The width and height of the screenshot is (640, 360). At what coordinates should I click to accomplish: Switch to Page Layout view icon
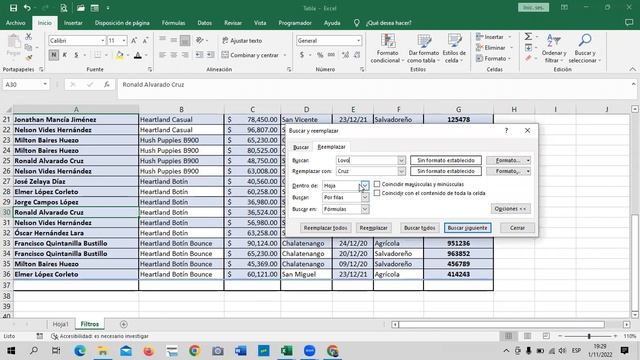tap(527, 336)
